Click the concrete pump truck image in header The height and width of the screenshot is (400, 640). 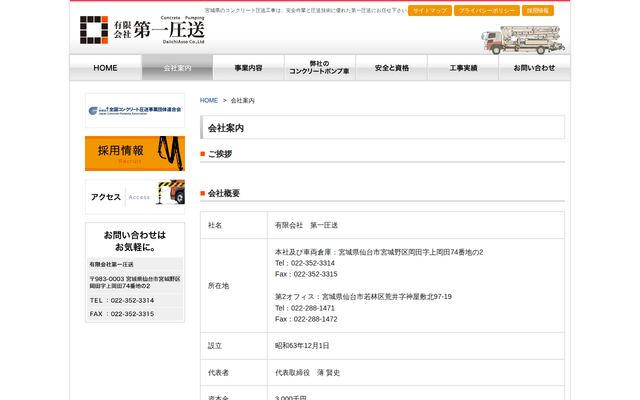(x=523, y=40)
